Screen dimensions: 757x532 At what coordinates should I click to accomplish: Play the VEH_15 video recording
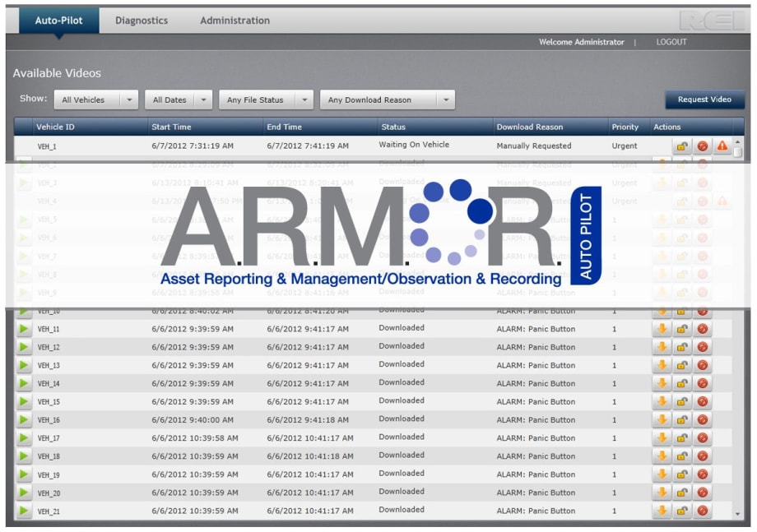(24, 402)
